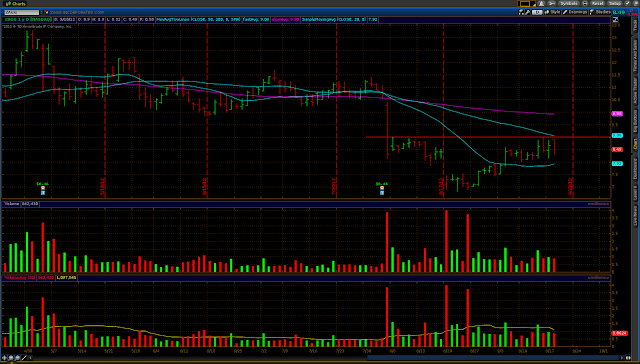Screen dimensions: 640x364
Task: Click the horizontal time scrollbar thumb
Action: tap(493, 358)
